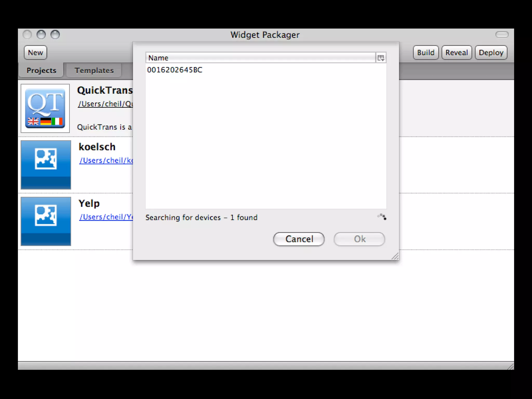Screen dimensions: 532x399
Task: Click the Build toolbar button
Action: tap(425, 53)
